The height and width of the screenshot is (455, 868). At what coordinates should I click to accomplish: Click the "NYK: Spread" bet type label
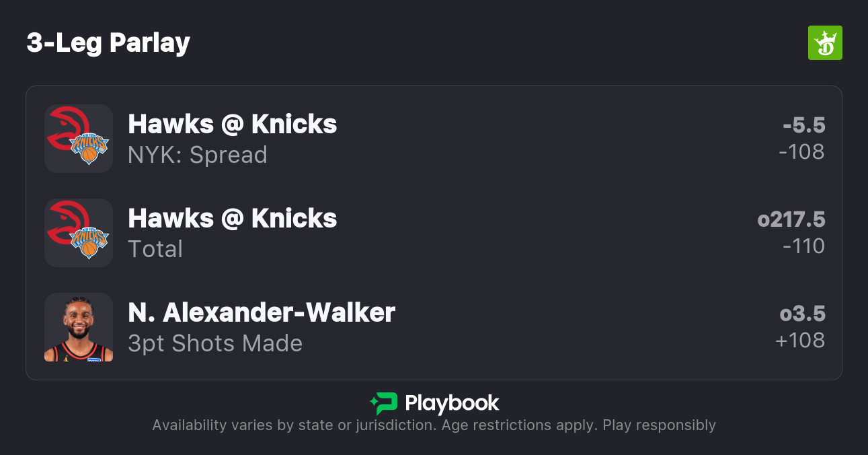(x=198, y=155)
